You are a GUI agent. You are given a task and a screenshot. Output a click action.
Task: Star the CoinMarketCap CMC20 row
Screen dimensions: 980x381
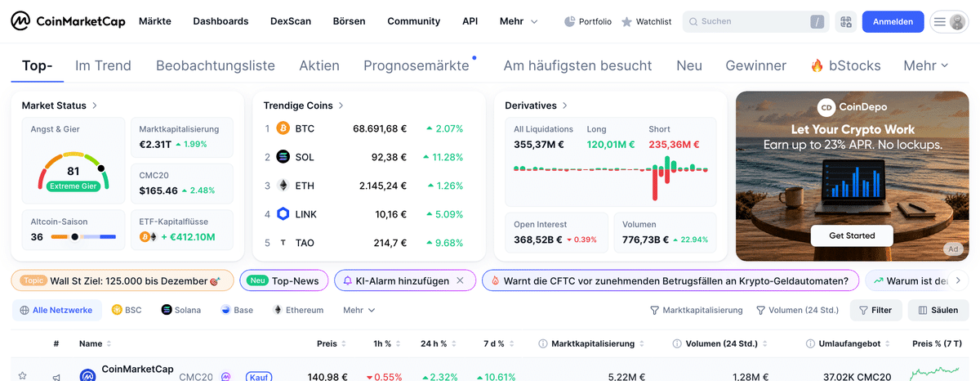point(22,376)
